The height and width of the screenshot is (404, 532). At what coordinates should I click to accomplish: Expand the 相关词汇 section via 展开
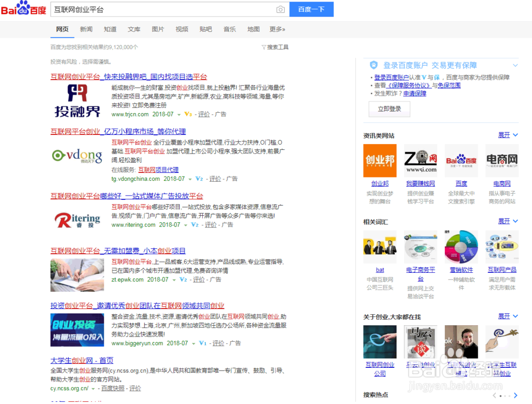(x=504, y=221)
